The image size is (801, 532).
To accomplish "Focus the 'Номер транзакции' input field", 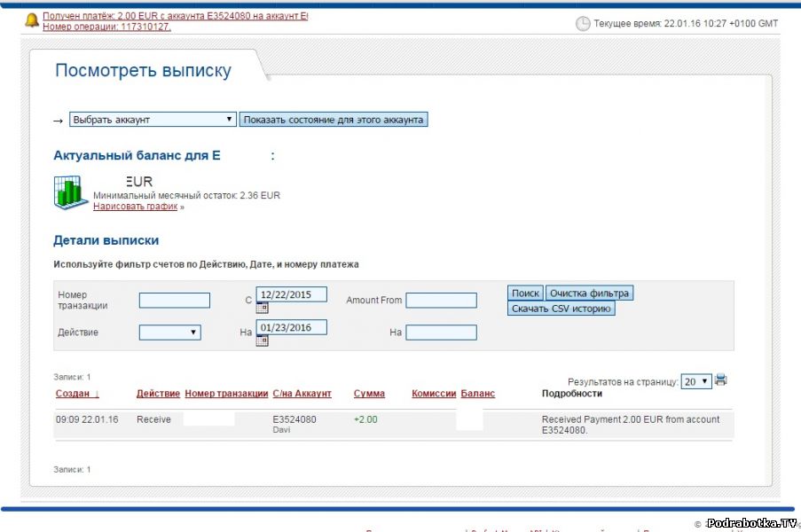I will tap(175, 301).
